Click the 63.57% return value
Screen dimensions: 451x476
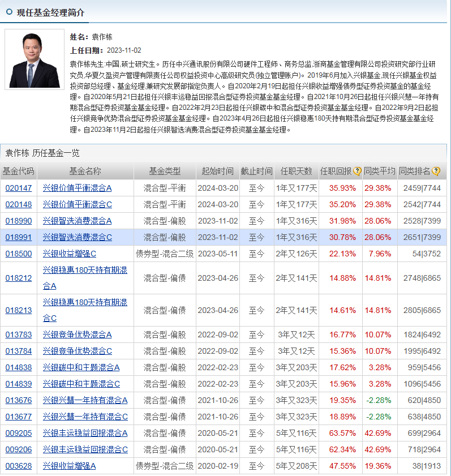click(342, 433)
